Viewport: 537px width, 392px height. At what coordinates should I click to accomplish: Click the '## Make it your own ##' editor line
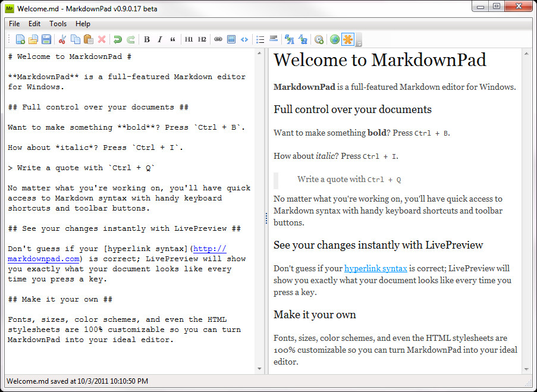tap(60, 299)
